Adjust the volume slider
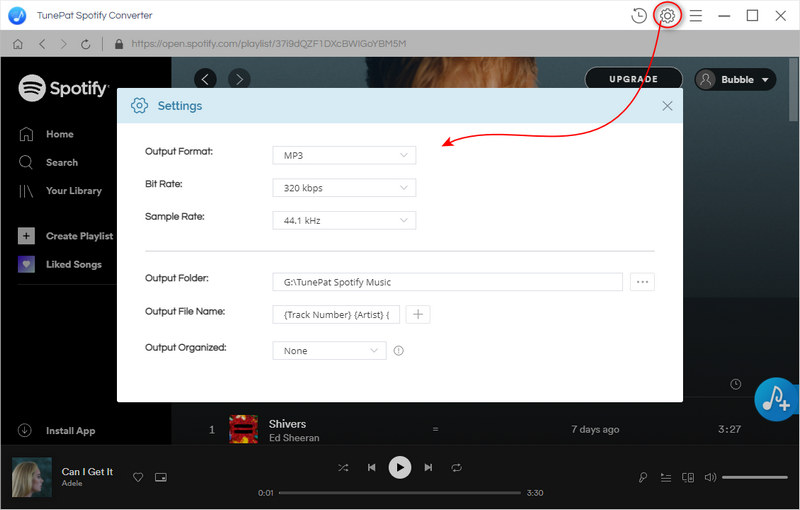 click(x=755, y=477)
